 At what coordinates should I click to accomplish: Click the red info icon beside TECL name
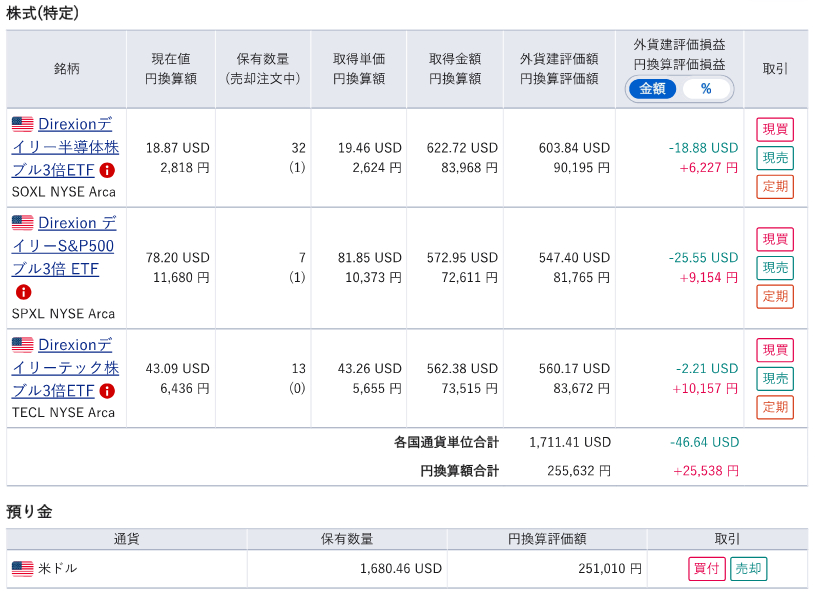coord(107,391)
